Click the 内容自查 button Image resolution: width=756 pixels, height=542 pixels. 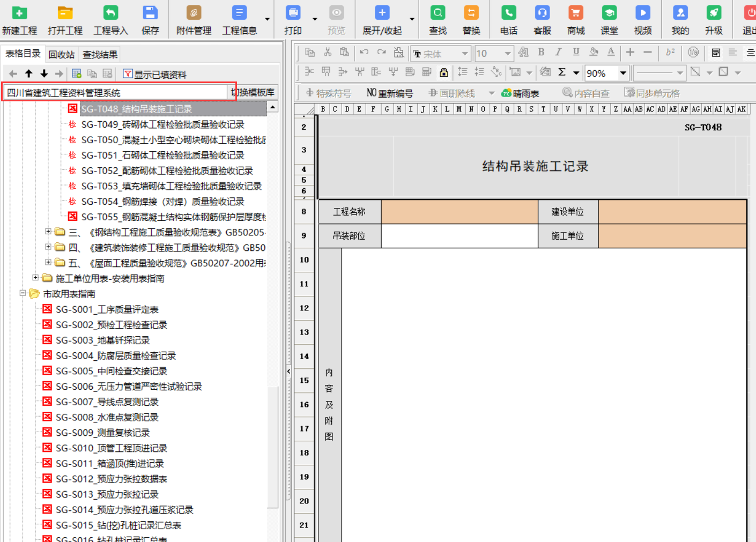pos(585,93)
